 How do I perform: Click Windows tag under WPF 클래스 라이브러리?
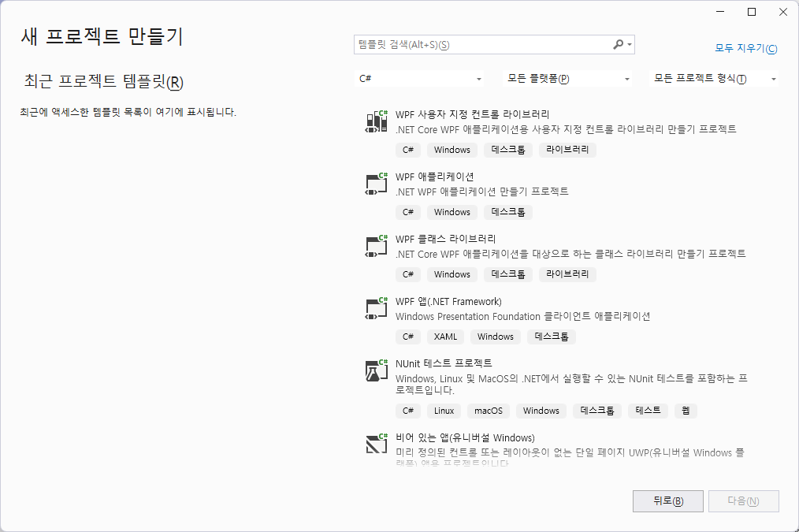coord(452,274)
